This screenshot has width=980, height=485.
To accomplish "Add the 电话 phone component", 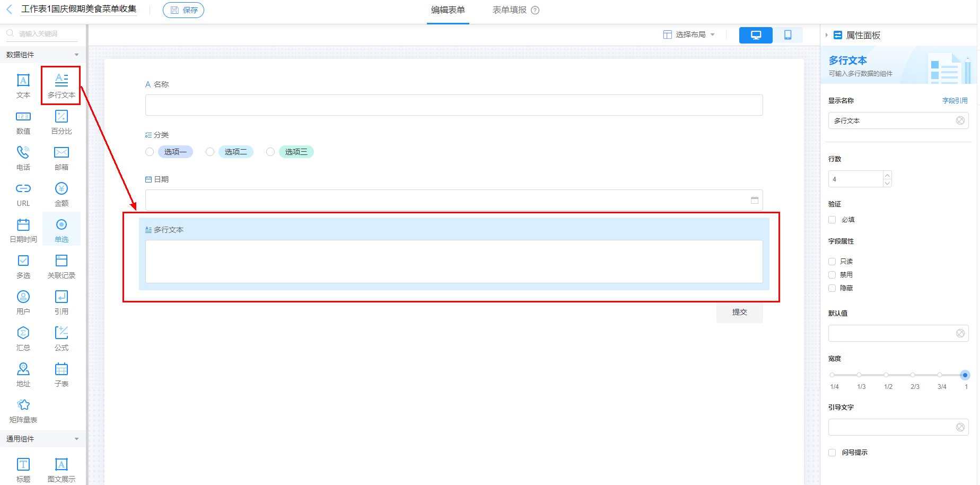I will click(x=23, y=159).
